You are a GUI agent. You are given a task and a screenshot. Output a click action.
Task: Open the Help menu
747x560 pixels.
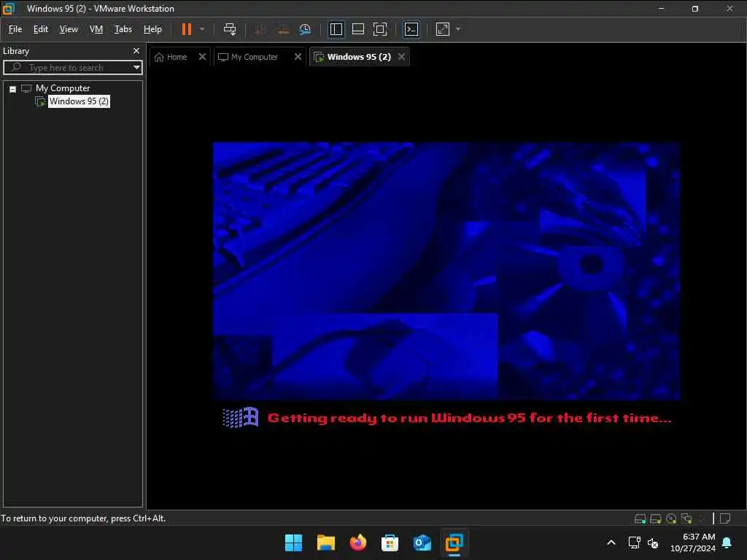coord(152,29)
